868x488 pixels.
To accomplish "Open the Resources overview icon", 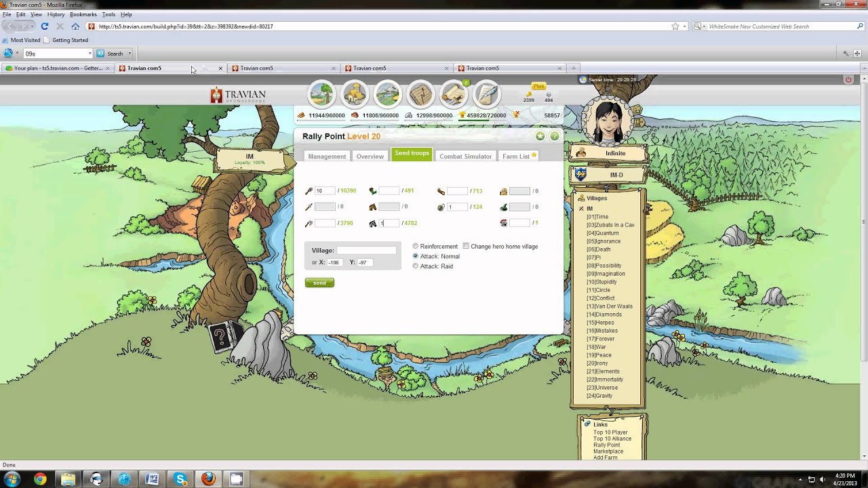I will [322, 95].
